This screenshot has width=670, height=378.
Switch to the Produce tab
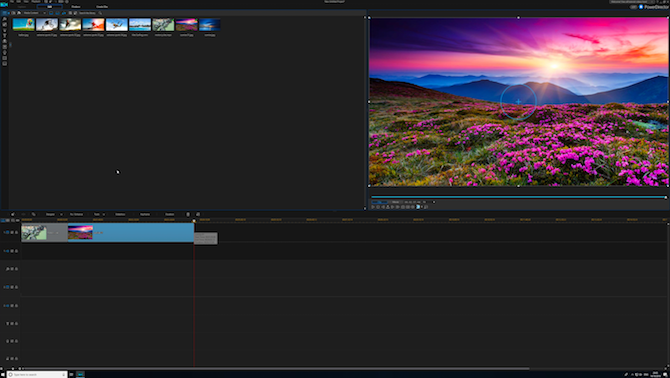click(x=76, y=7)
